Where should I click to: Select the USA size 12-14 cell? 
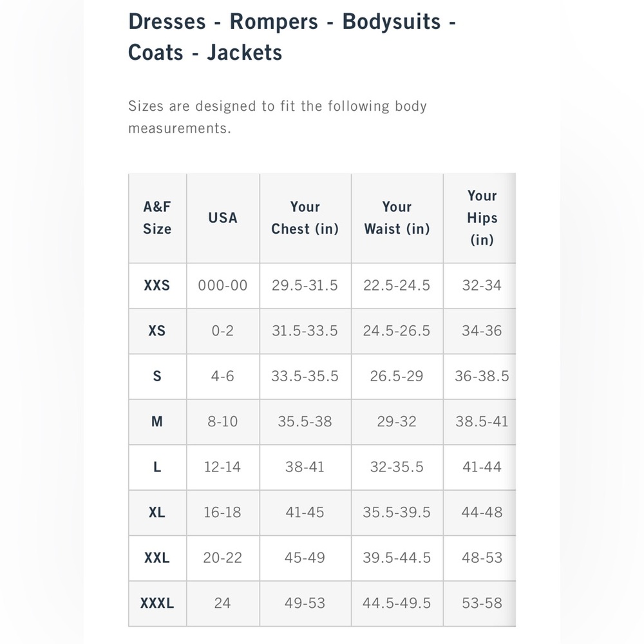pos(223,467)
